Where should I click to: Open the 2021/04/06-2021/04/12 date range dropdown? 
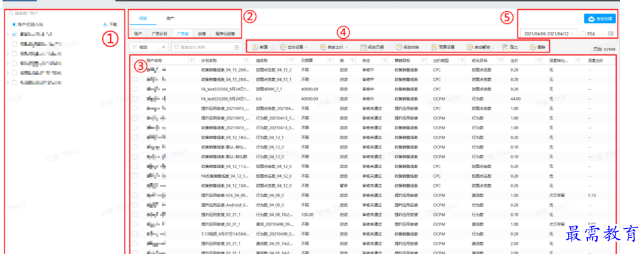pos(548,34)
